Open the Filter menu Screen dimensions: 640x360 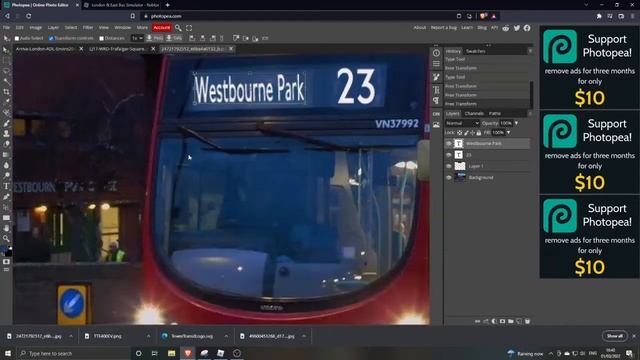[x=88, y=28]
